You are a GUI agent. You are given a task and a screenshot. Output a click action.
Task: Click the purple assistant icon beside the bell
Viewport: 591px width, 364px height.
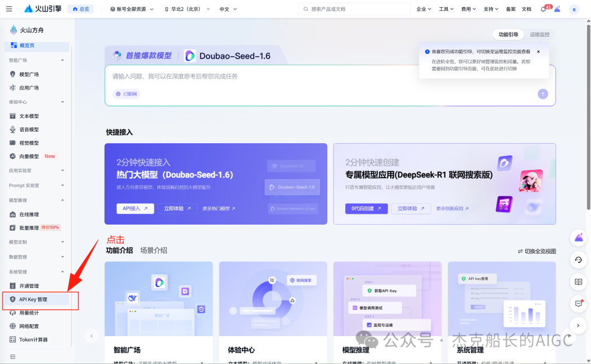557,9
